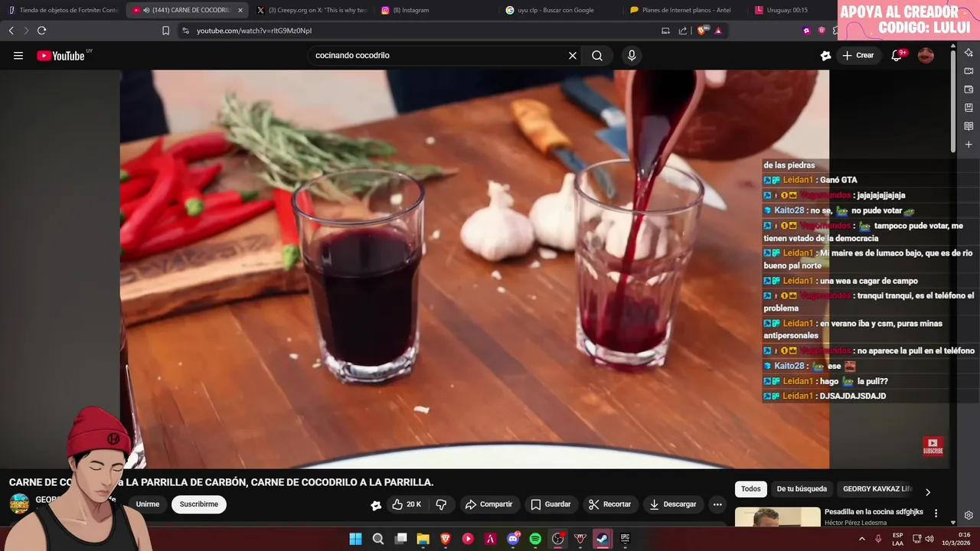Click the Compartir share button
The width and height of the screenshot is (980, 551).
coord(489,504)
